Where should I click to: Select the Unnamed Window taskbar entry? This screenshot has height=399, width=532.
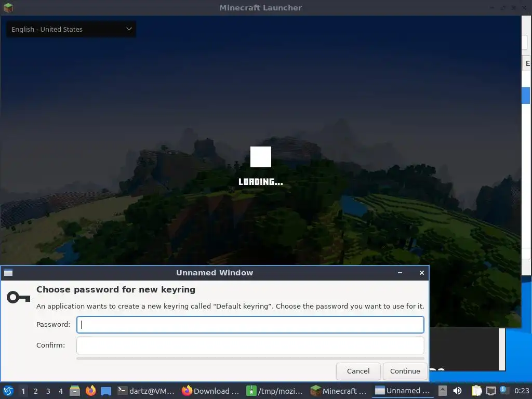point(403,391)
